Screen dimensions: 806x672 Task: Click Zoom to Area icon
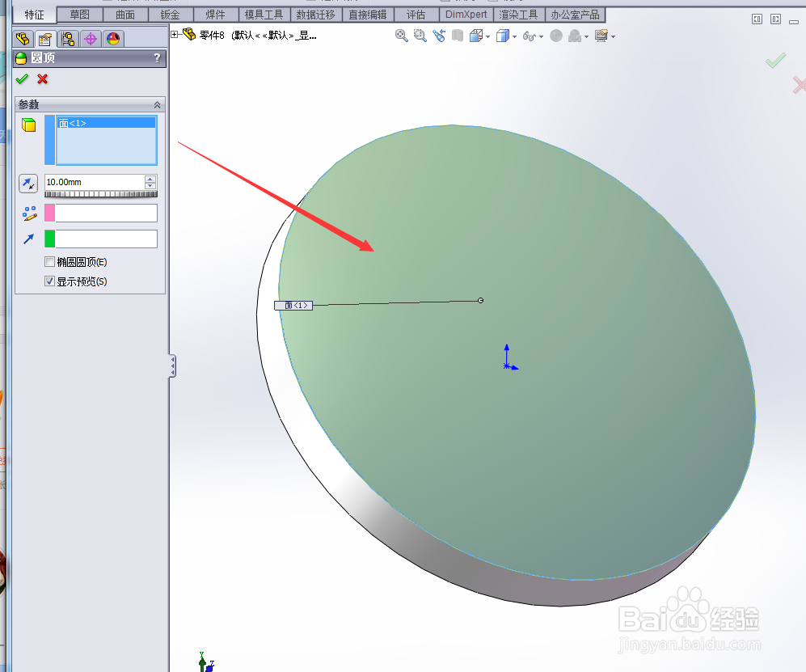point(420,36)
